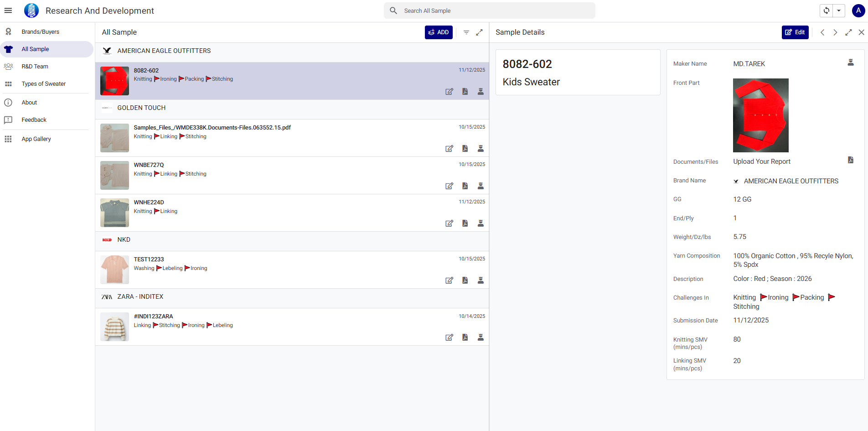
Task: Edit sample WNHE224D using pencil icon
Action: [449, 223]
